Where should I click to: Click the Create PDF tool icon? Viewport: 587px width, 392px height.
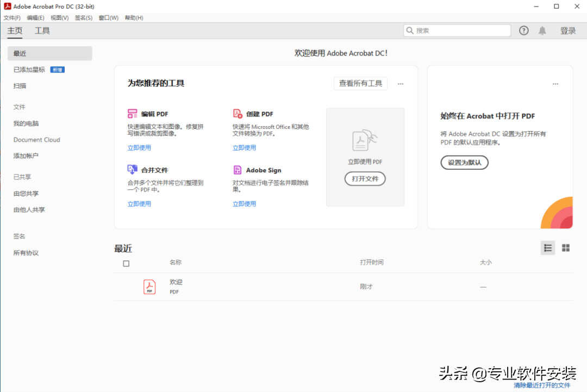238,114
